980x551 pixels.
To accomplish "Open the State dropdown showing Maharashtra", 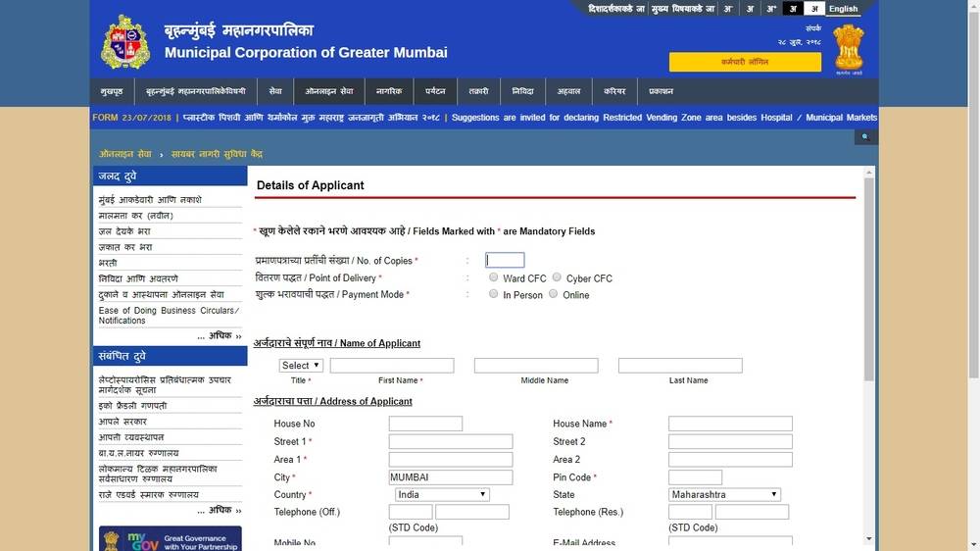I will click(724, 495).
